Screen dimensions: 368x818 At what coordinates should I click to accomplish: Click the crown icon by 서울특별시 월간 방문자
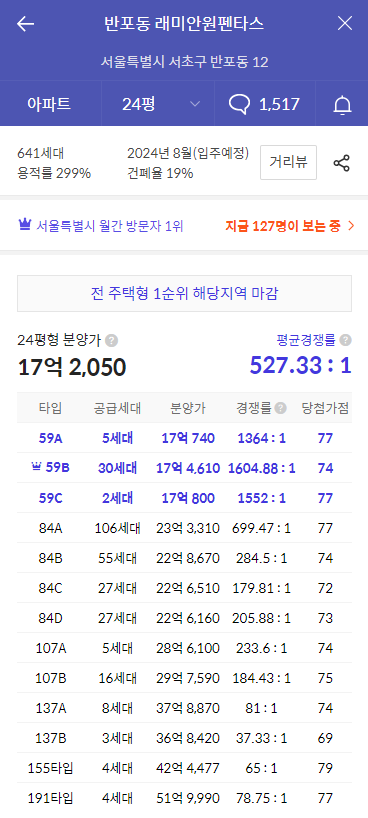click(25, 225)
